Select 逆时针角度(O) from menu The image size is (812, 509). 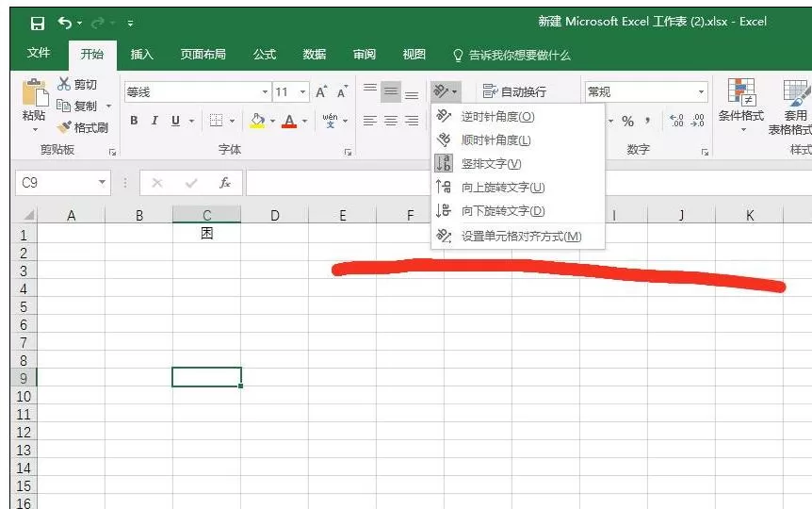point(518,117)
